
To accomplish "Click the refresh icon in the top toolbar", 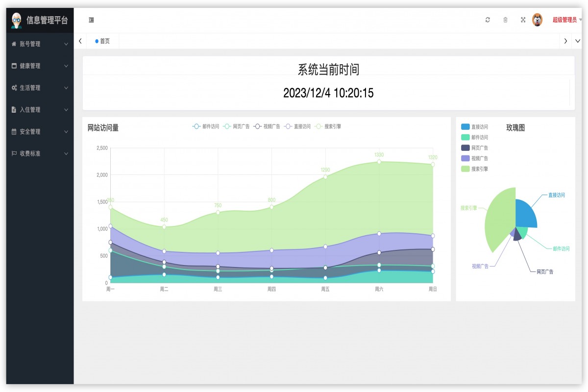I will (488, 20).
